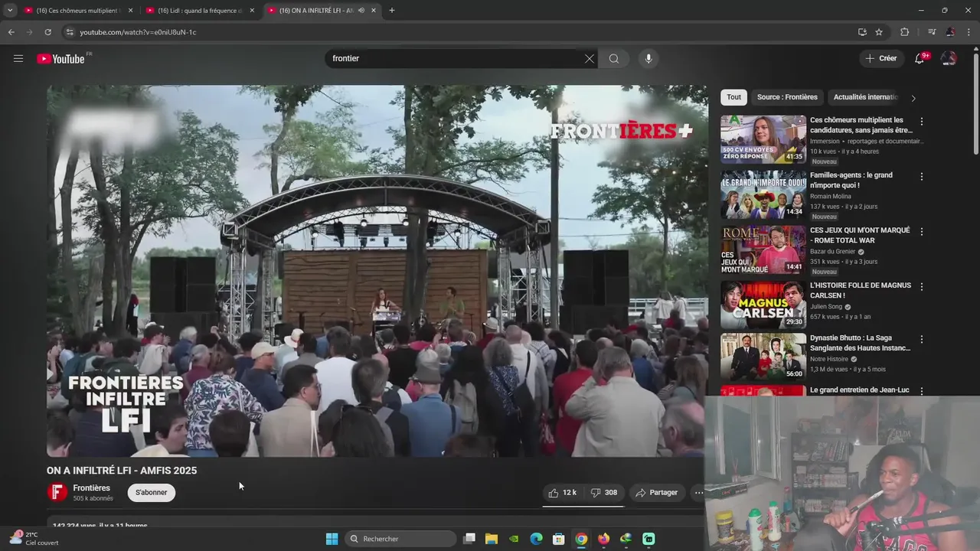Open the Windows Start menu
Viewport: 980px width, 551px height.
(332, 539)
